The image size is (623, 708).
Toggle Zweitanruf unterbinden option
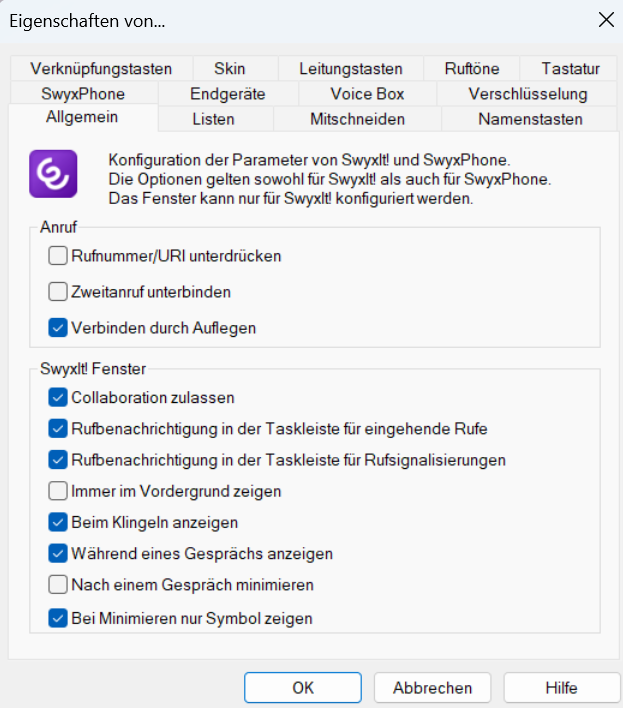pos(58,292)
